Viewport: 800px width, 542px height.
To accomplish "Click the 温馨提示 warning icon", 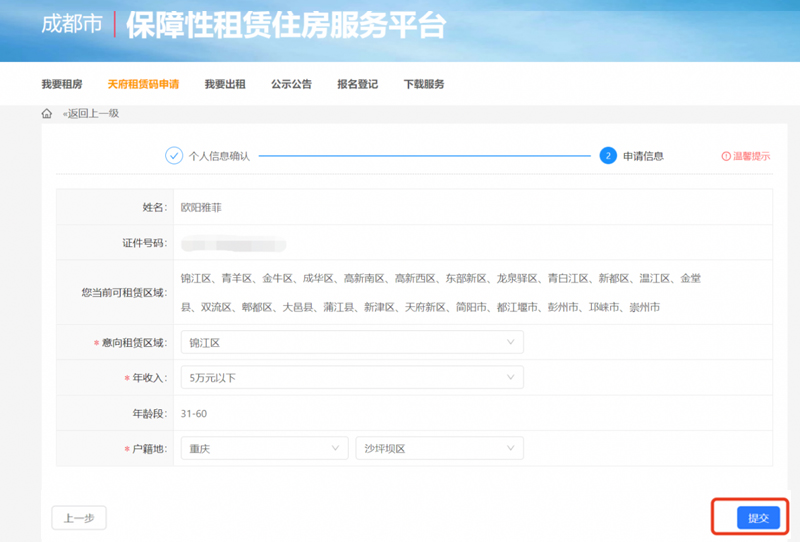I will coord(726,156).
